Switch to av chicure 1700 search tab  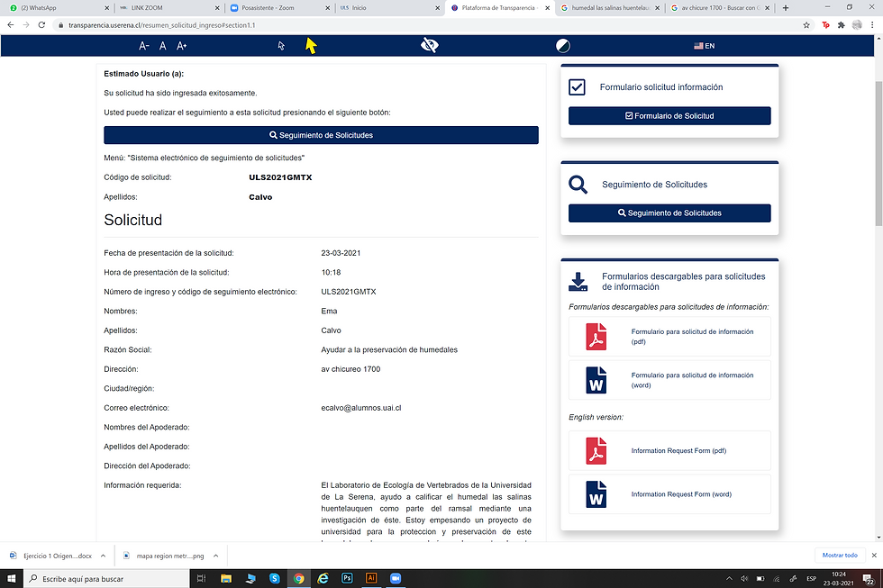719,8
